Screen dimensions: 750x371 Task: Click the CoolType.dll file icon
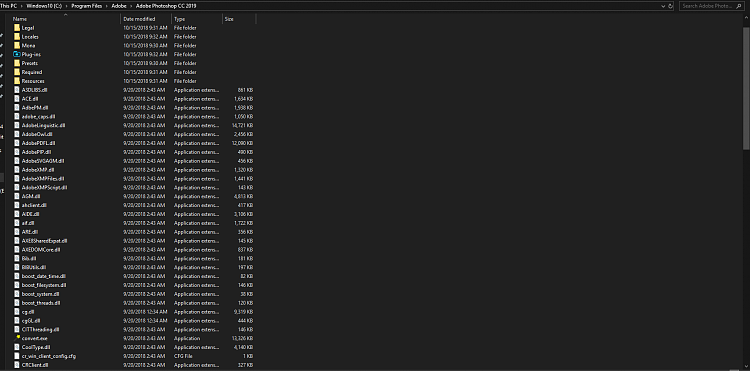pos(17,347)
